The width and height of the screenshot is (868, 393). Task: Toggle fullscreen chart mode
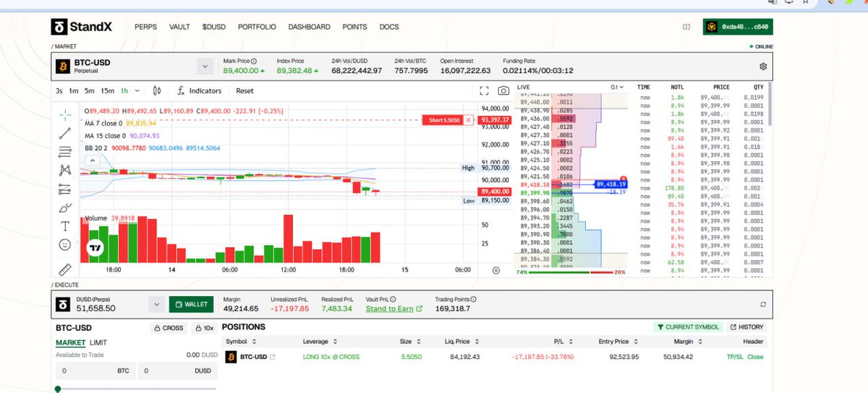(x=485, y=91)
